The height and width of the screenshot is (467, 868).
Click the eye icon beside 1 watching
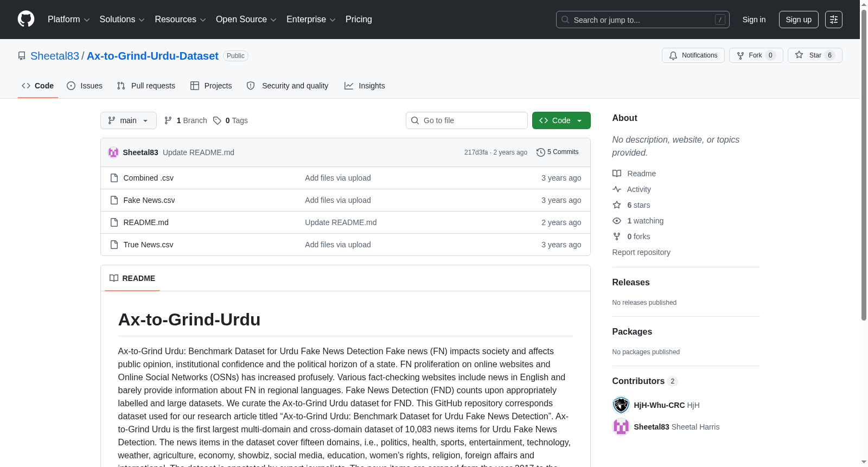[617, 221]
